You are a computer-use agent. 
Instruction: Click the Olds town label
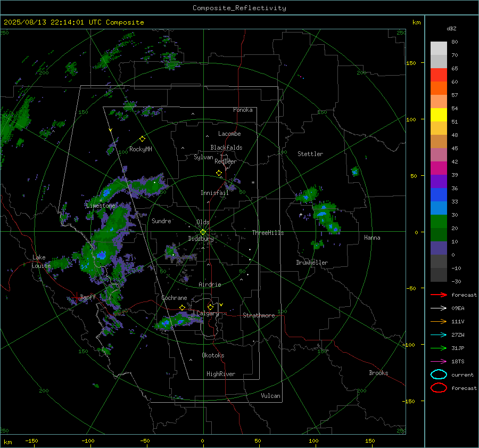click(203, 222)
